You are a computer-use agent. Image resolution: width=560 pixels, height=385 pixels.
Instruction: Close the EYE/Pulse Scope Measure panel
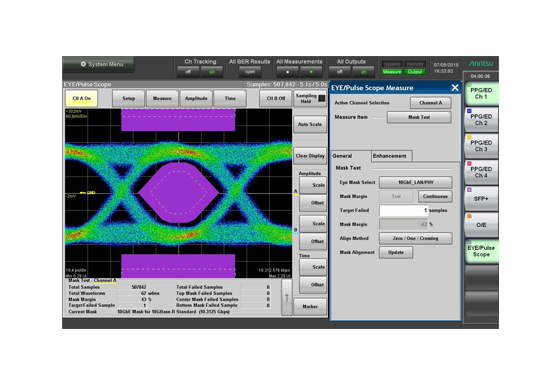pyautogui.click(x=455, y=88)
